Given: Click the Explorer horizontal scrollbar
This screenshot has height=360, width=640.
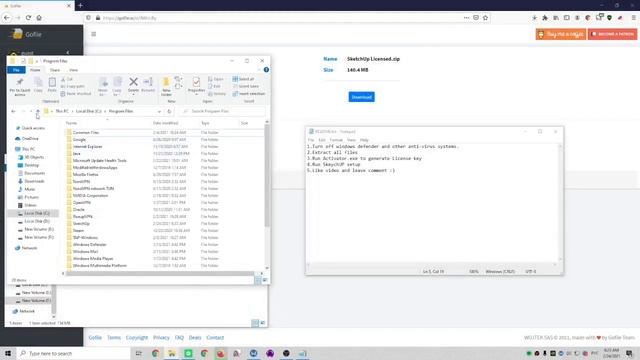Looking at the screenshot, I should pos(160,273).
